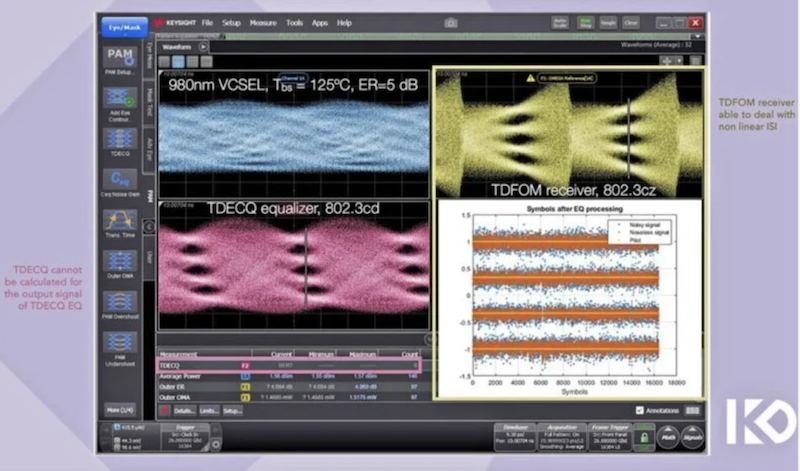This screenshot has width=800, height=471.
Task: Open the Trigger settings panel
Action: (185, 437)
